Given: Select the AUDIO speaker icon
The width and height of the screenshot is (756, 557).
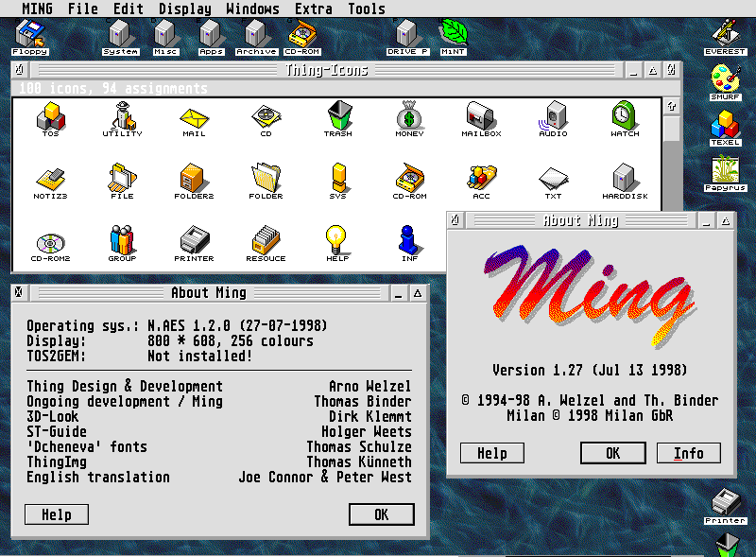Looking at the screenshot, I should pyautogui.click(x=553, y=119).
